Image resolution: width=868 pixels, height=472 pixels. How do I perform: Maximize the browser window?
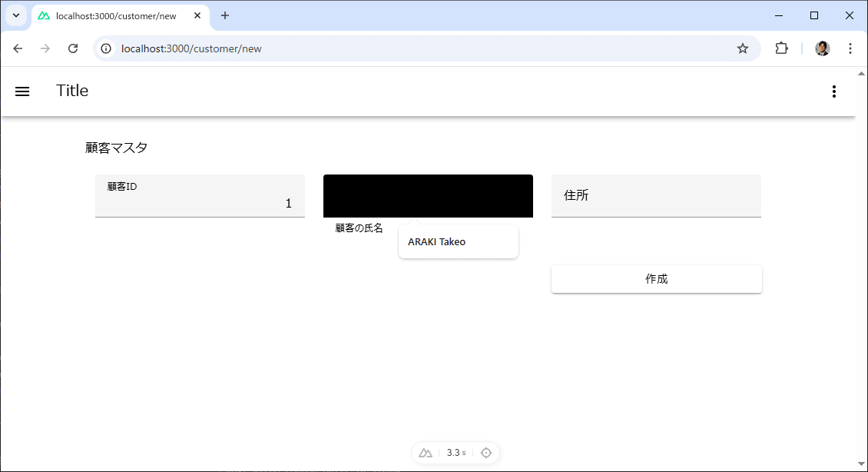[x=813, y=15]
